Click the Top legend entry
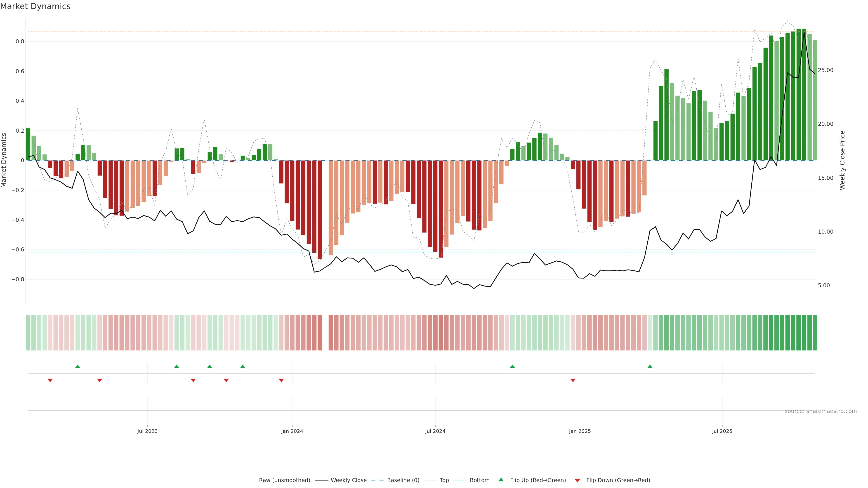Viewport: 868px width, 488px height. tap(444, 480)
